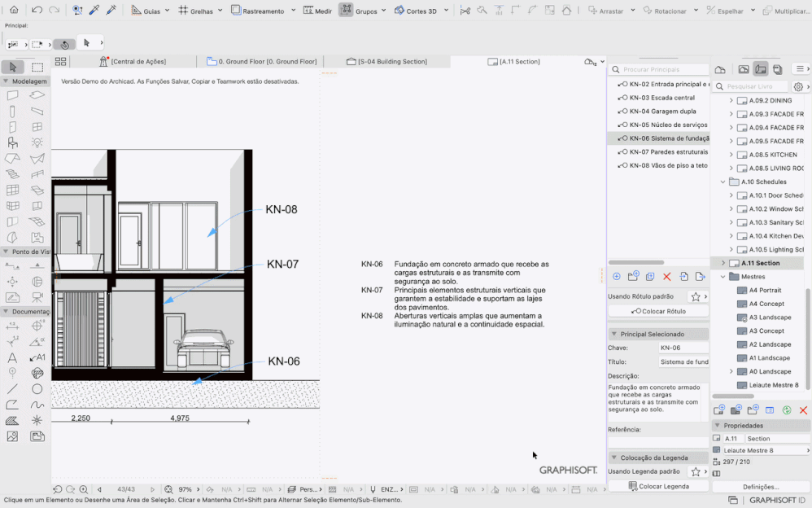Click the Colocar Rótulo button
The width and height of the screenshot is (812, 508).
pos(658,312)
